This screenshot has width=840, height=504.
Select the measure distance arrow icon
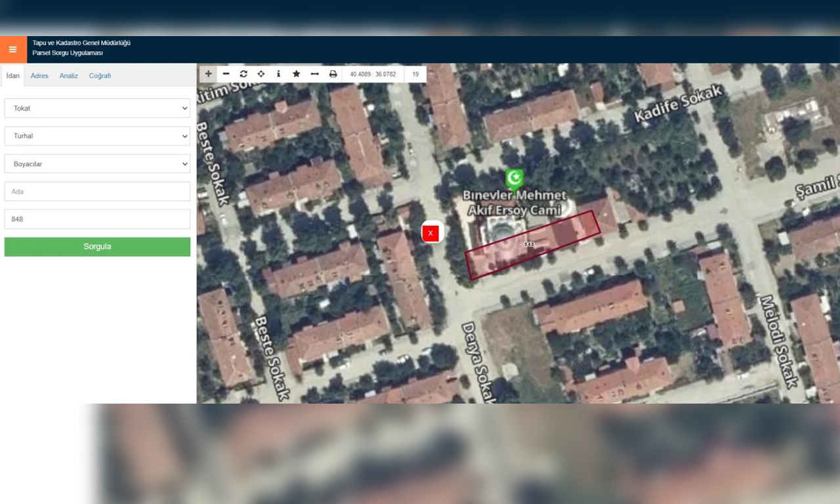coord(314,74)
